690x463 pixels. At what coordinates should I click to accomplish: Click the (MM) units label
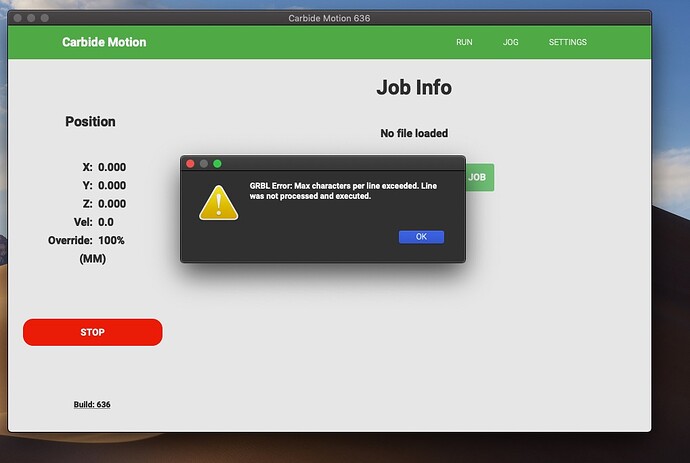(92, 259)
